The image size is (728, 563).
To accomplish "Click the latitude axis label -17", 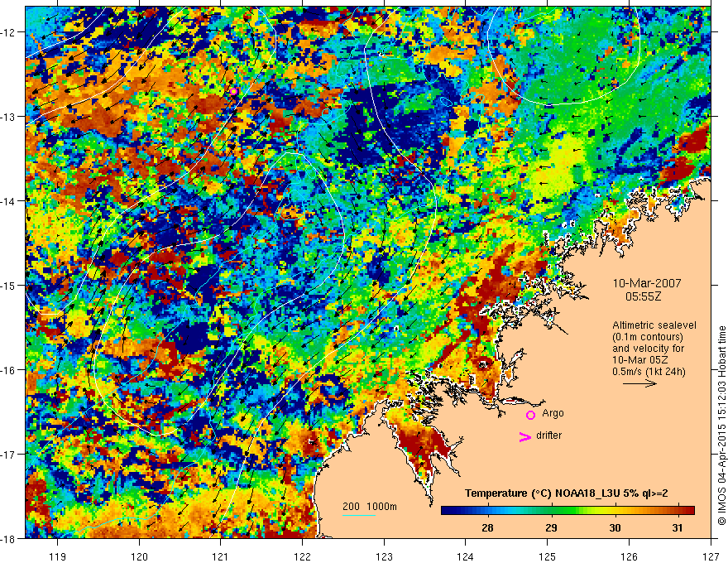I will (9, 454).
